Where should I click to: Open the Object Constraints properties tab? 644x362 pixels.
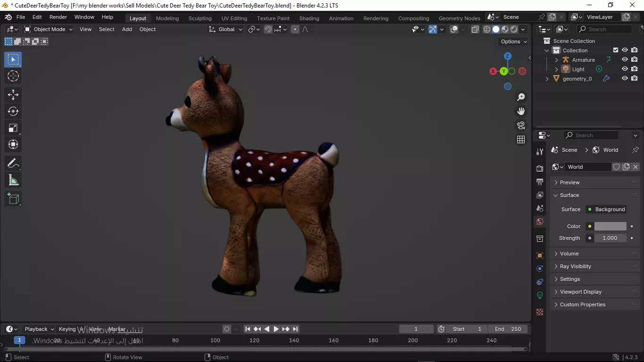tap(540, 282)
